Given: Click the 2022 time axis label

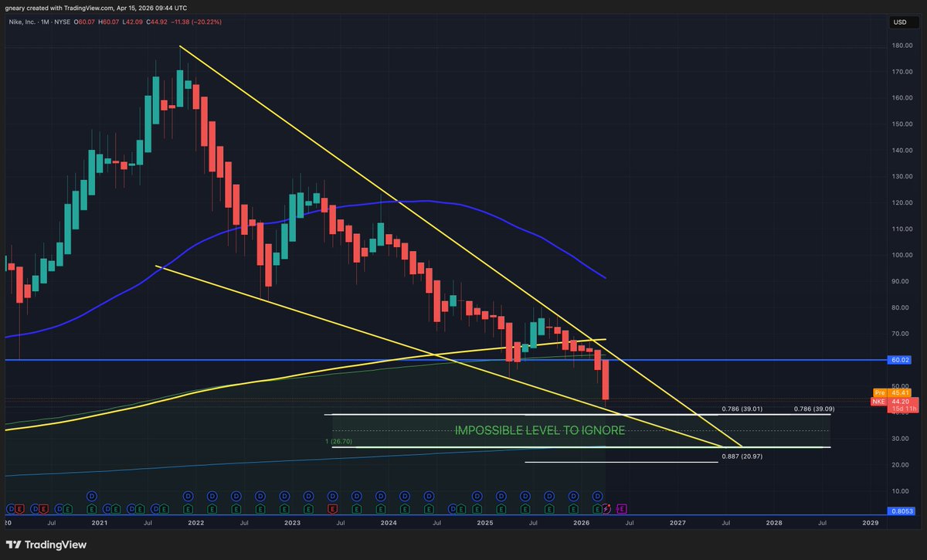Looking at the screenshot, I should click(195, 523).
